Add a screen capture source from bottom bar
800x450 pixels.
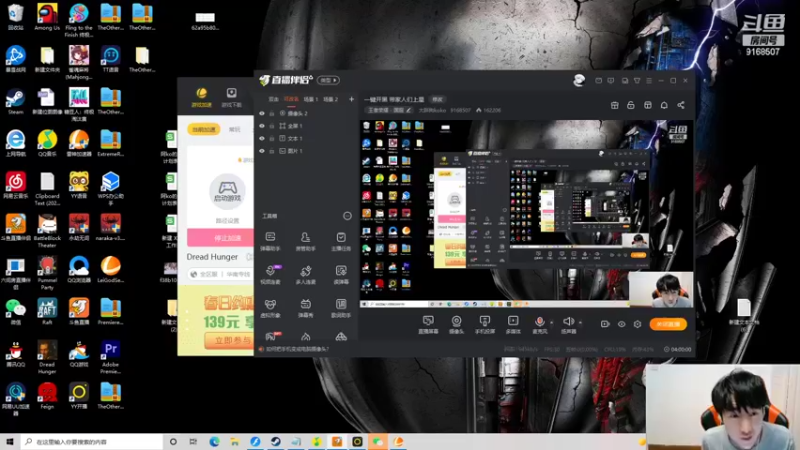[x=428, y=324]
